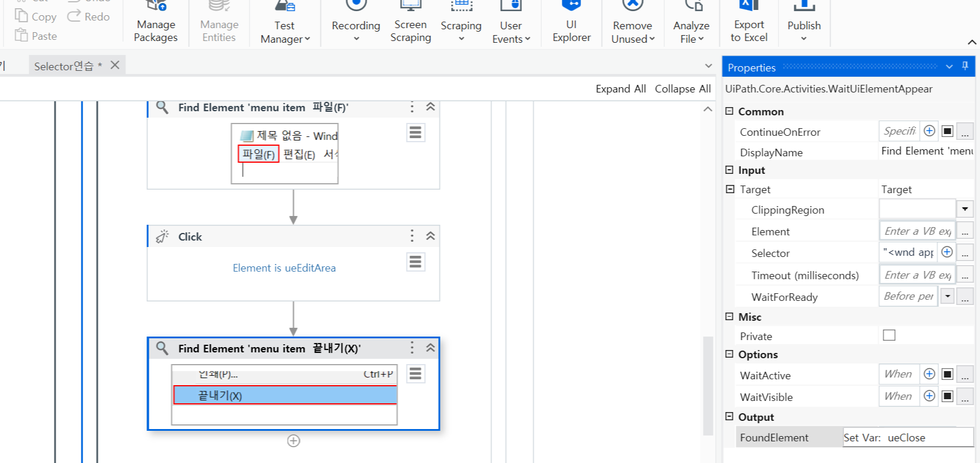
Task: Collapse the Output properties section
Action: tap(729, 417)
